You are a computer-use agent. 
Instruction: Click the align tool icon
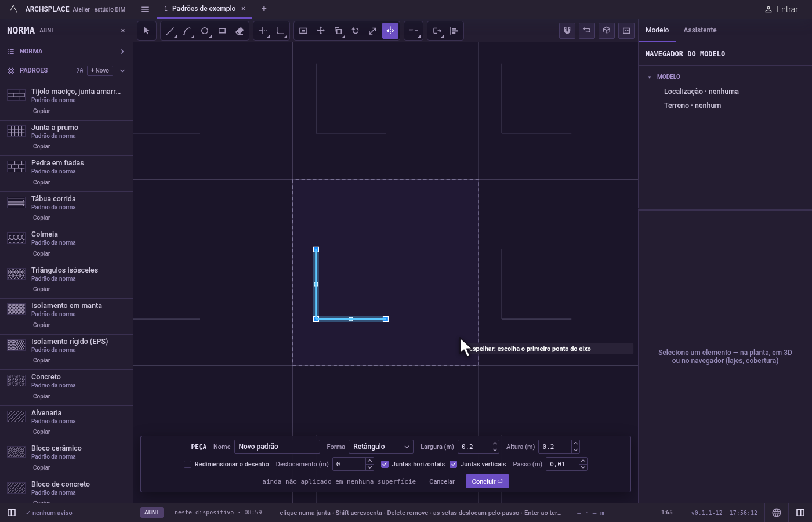pyautogui.click(x=454, y=31)
